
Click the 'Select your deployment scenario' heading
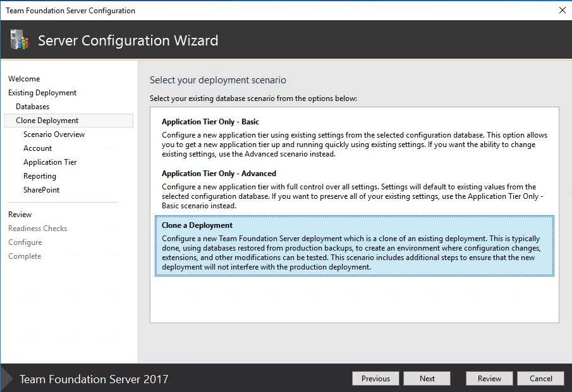pos(218,80)
